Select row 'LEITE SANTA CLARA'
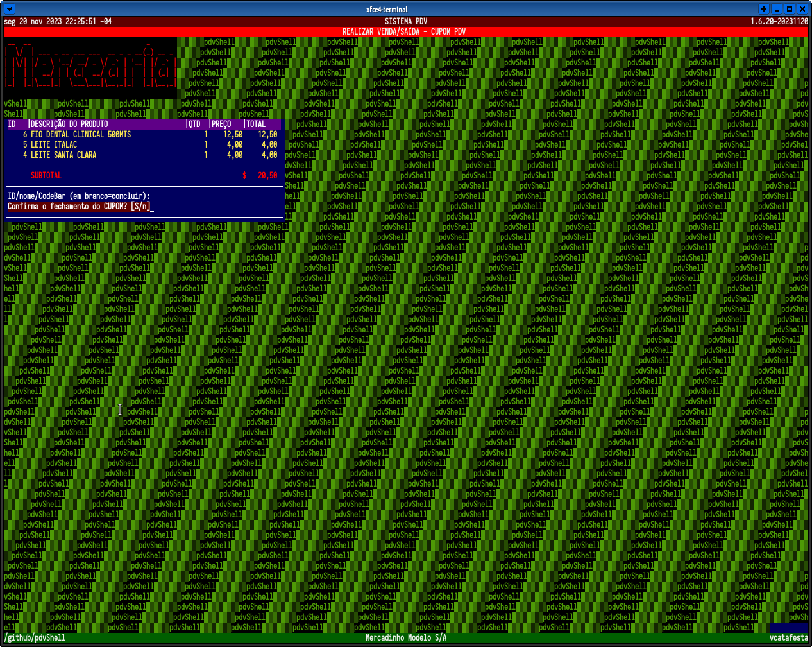 coord(144,155)
